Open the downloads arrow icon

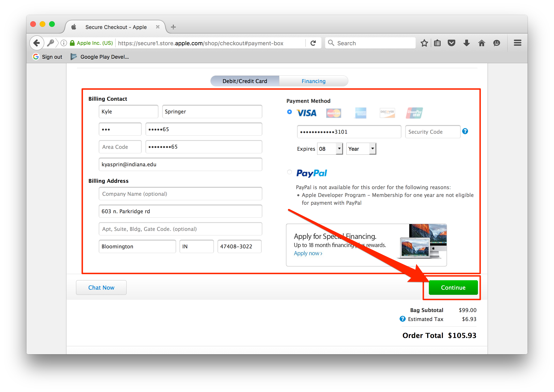pyautogui.click(x=467, y=43)
